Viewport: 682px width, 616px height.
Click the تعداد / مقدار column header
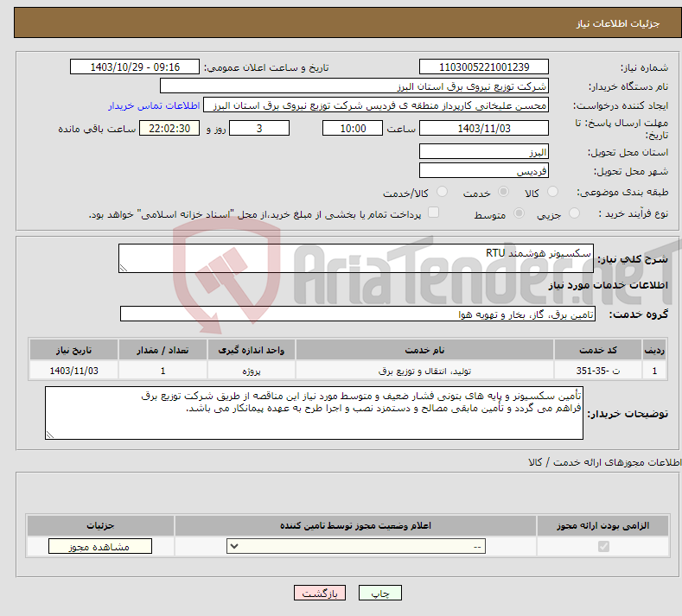click(163, 350)
